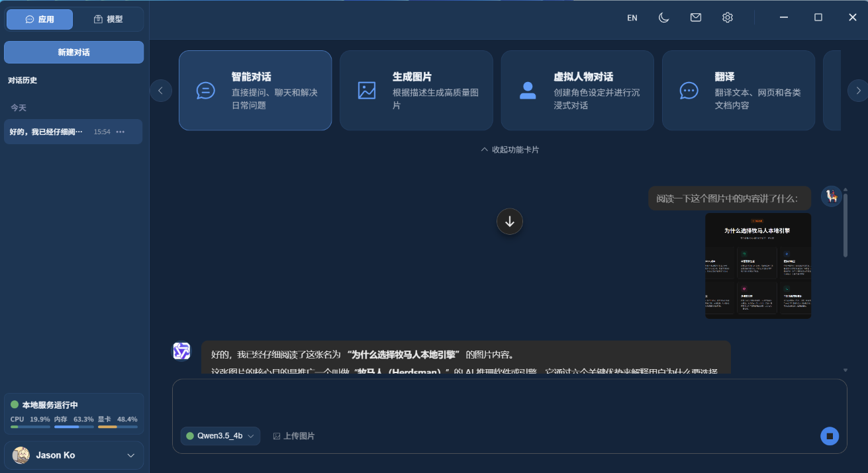
Task: Click the assistant avatar icon beside the reply
Action: click(181, 351)
